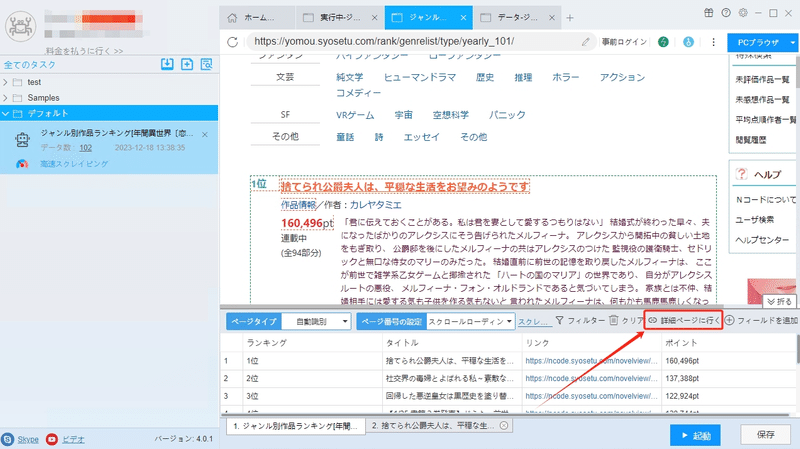The width and height of the screenshot is (800, 449).
Task: Click the クリア trash button
Action: pyautogui.click(x=626, y=320)
